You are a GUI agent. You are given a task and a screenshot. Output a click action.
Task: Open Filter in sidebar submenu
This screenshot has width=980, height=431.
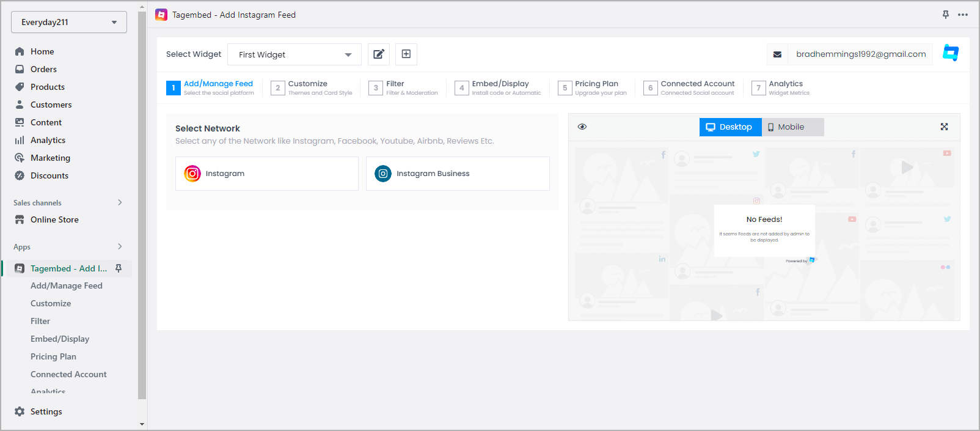40,321
